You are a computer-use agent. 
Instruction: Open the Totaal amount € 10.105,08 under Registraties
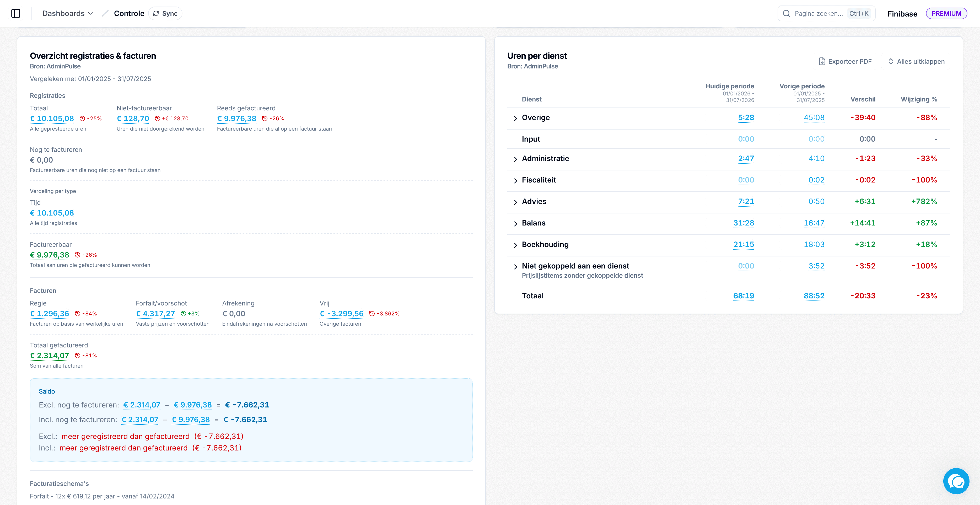[52, 118]
